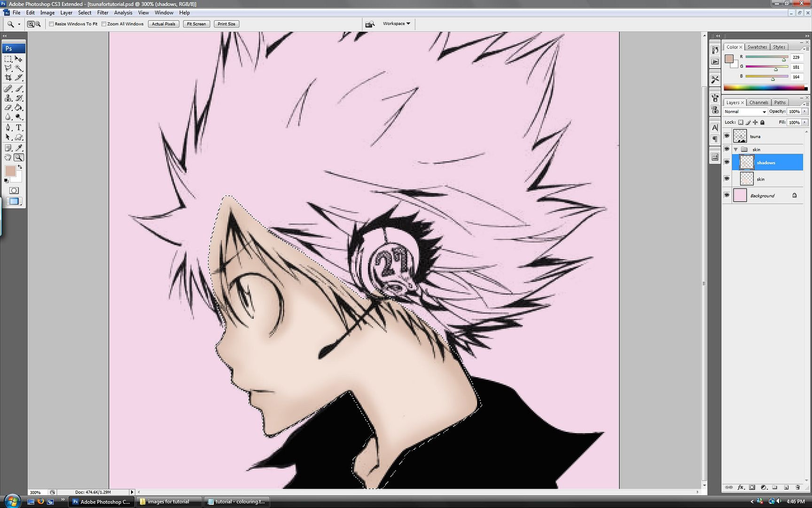Change the screen mode button
The image size is (812, 508).
point(14,201)
